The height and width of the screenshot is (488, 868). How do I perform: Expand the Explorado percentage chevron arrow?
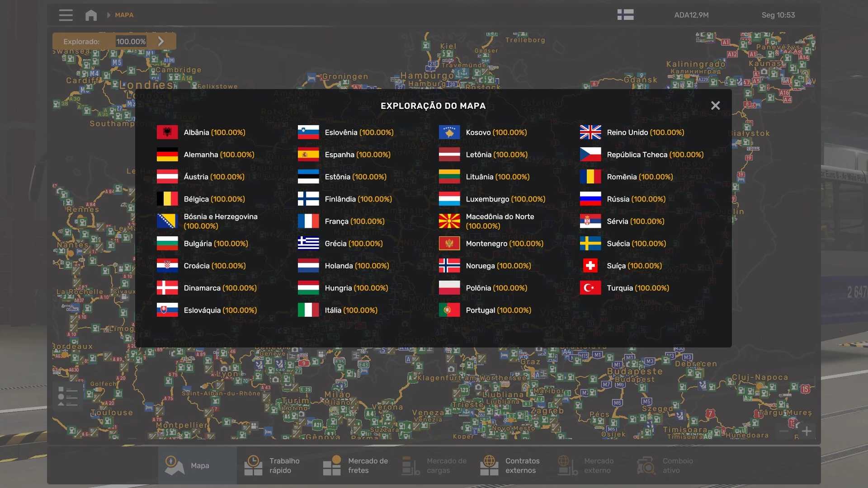tap(161, 41)
